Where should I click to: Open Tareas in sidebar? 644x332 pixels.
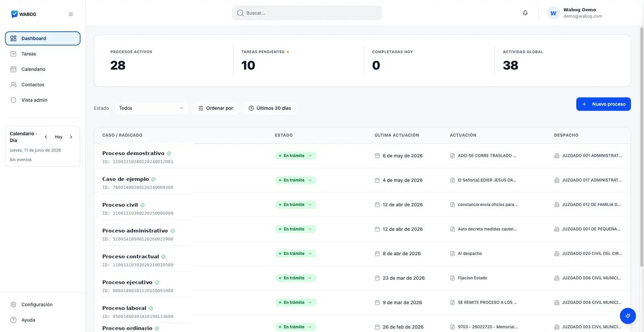tap(43, 54)
